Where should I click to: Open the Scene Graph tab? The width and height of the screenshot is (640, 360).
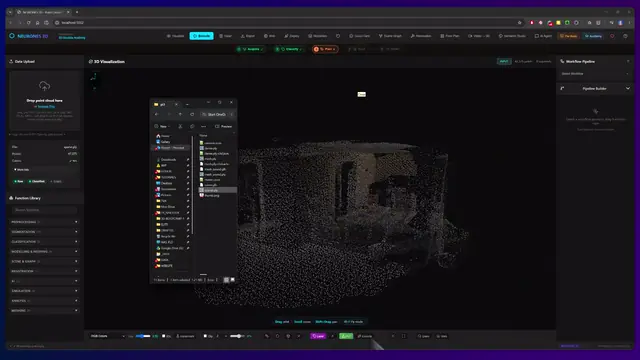[390, 36]
